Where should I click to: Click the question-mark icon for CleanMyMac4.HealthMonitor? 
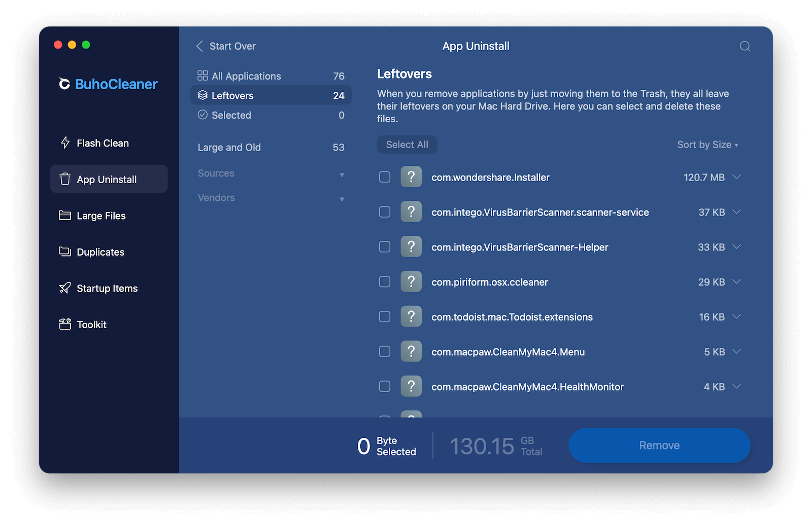coord(411,386)
